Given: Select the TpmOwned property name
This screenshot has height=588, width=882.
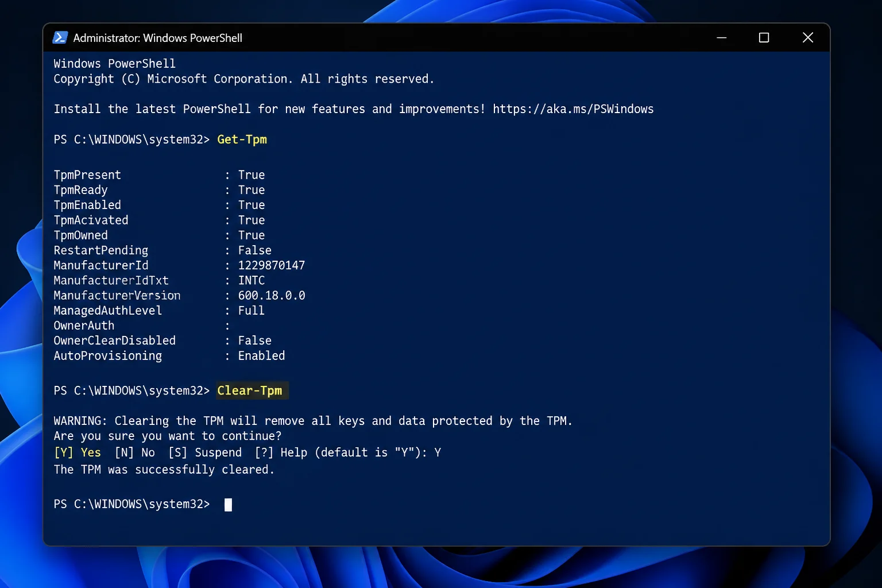Looking at the screenshot, I should (80, 235).
